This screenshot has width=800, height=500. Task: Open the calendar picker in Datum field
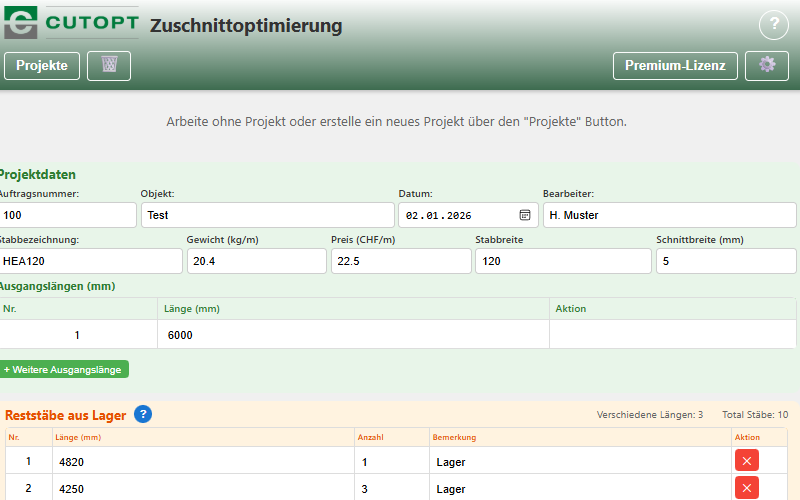[x=525, y=215]
